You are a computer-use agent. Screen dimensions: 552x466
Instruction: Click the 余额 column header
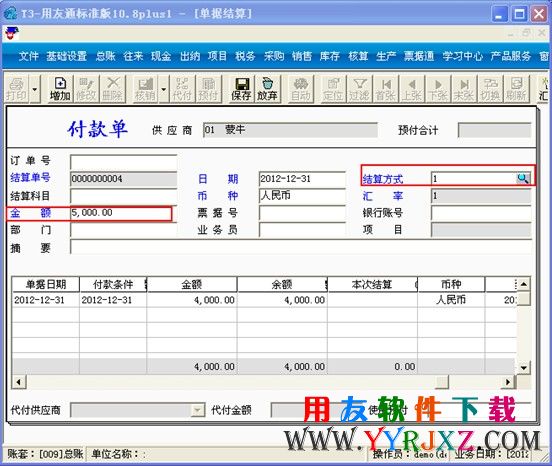point(282,284)
